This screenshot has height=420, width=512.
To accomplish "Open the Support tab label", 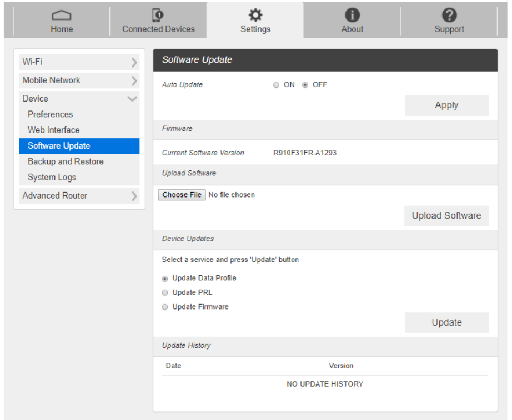I will point(449,29).
